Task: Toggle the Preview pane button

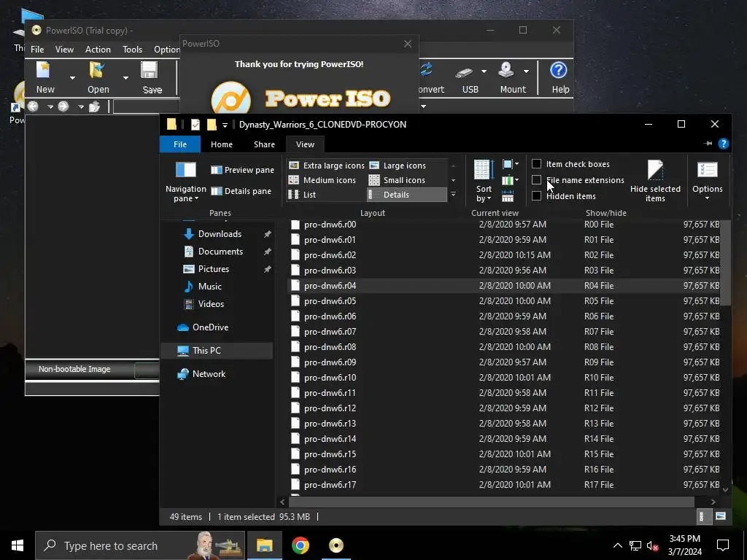Action: click(x=242, y=170)
